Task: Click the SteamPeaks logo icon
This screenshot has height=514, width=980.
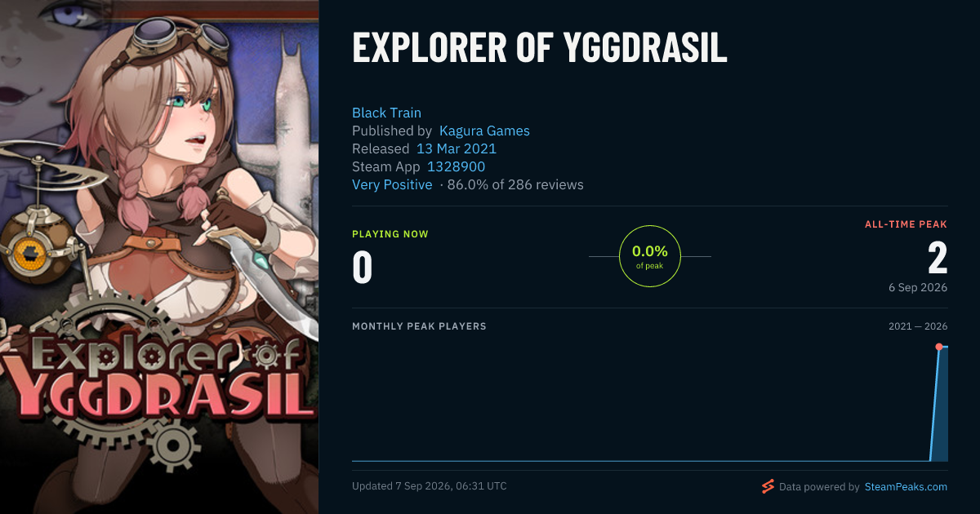Action: coord(768,486)
